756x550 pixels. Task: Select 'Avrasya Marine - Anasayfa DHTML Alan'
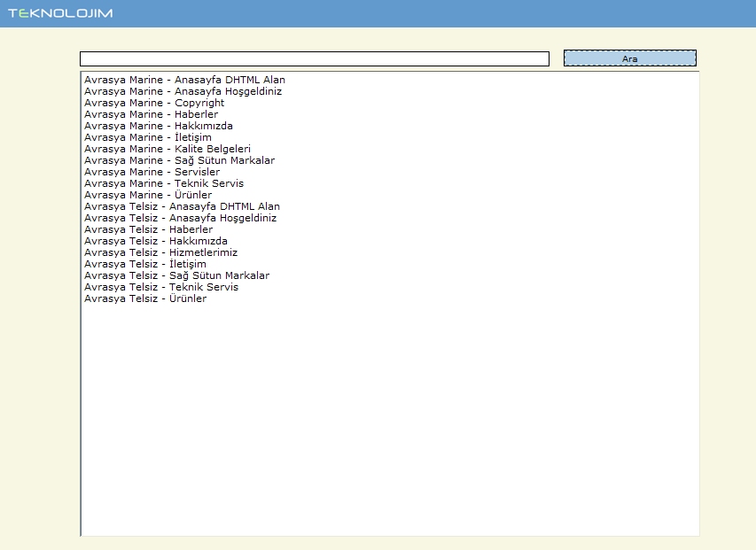coord(184,80)
